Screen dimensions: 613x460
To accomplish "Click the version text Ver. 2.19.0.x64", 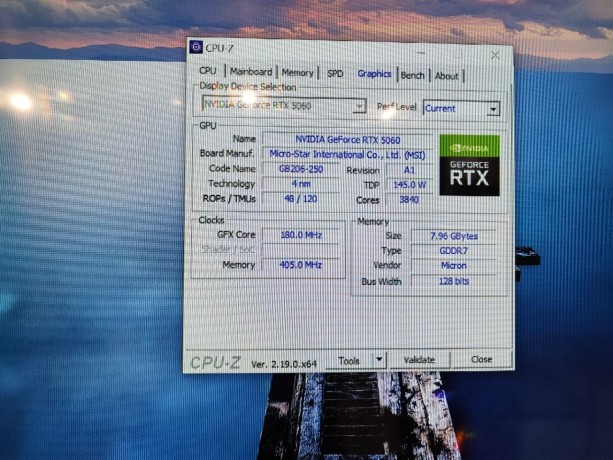I will coord(284,364).
